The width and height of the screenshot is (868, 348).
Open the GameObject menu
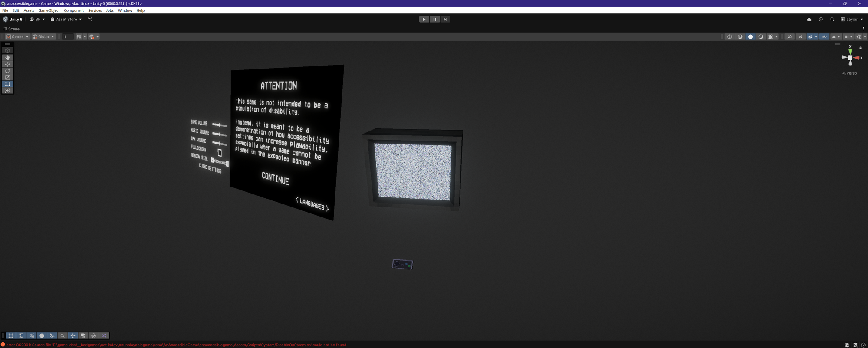click(x=49, y=10)
